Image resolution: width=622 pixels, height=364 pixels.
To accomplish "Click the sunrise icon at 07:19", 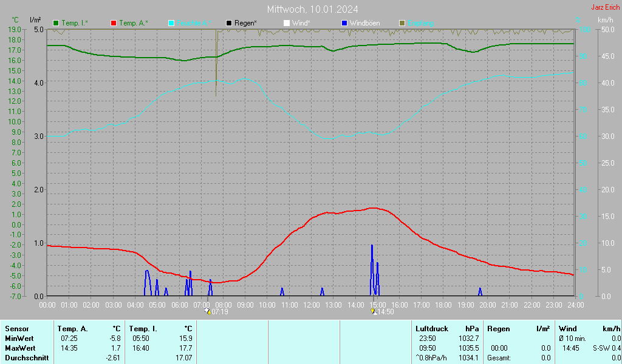I will point(208,311).
